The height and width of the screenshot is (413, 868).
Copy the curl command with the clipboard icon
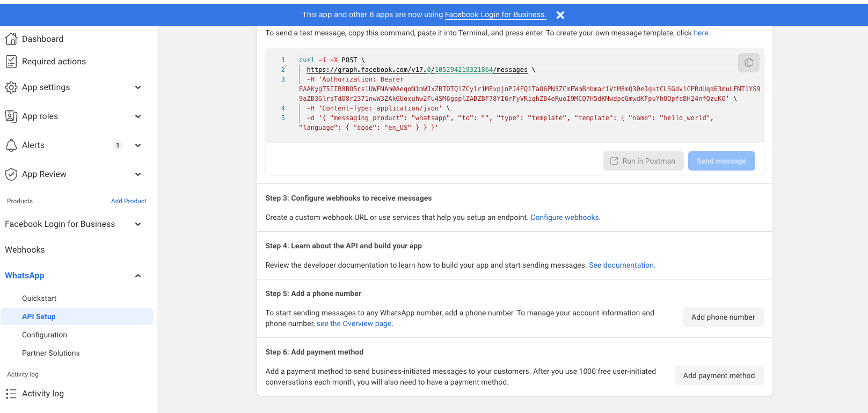[x=749, y=63]
